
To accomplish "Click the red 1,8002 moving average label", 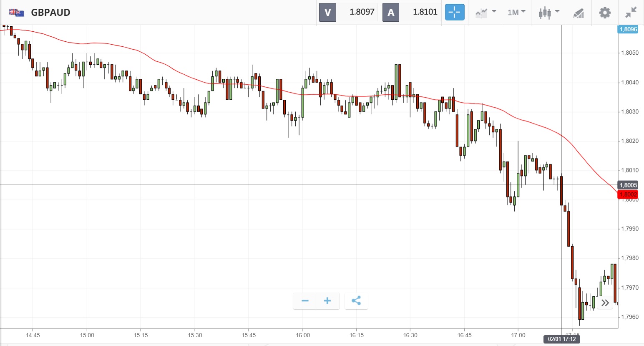I will (x=628, y=194).
